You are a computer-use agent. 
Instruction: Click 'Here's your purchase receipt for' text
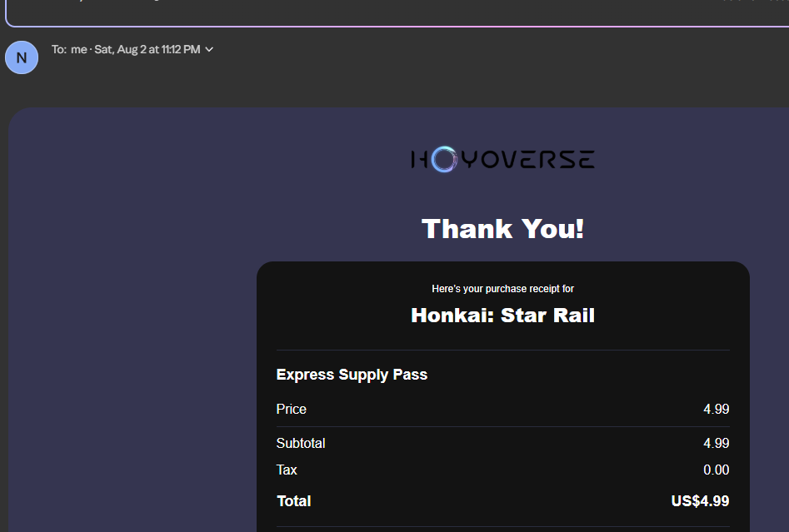coord(502,289)
